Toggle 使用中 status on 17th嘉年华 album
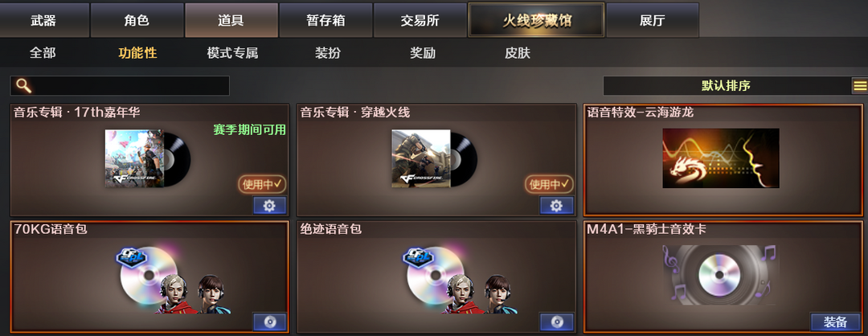This screenshot has height=336, width=868. pos(262,184)
